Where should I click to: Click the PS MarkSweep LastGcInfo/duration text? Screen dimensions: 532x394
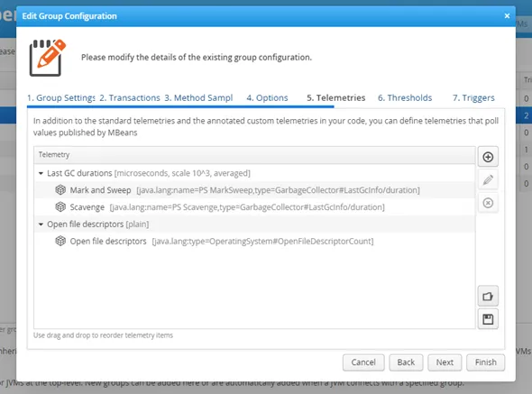coord(278,190)
